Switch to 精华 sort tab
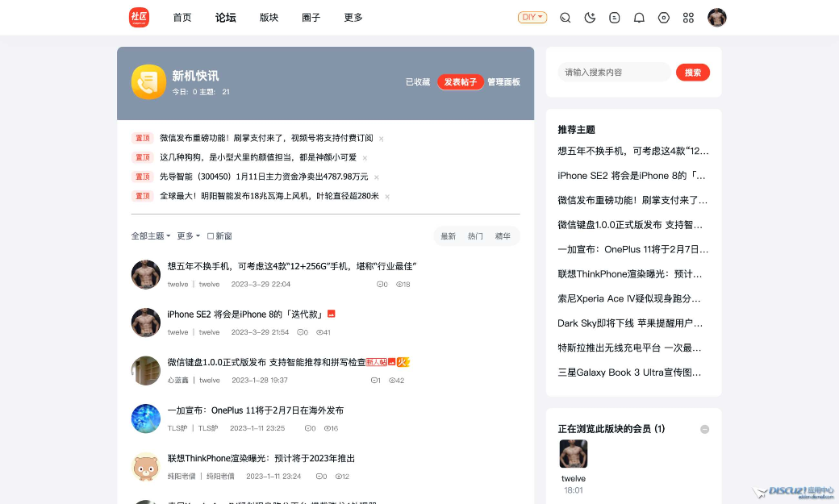Viewport: 839px width, 504px height. (x=503, y=236)
